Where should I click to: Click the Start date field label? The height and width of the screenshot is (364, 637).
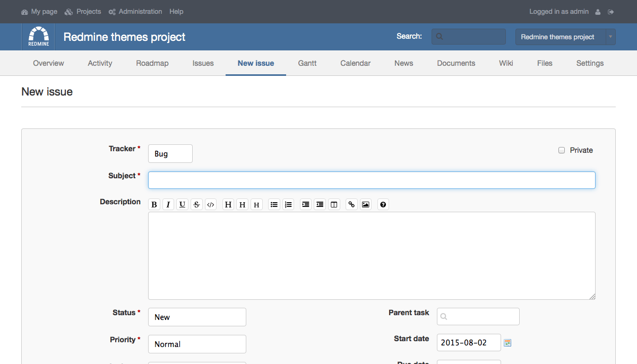pos(411,339)
